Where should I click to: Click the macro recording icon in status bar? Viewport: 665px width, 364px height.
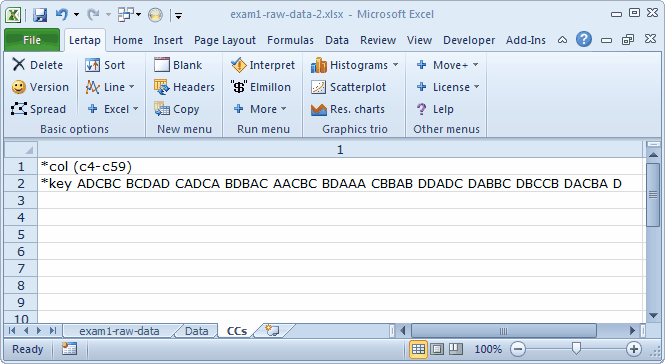pyautogui.click(x=69, y=349)
